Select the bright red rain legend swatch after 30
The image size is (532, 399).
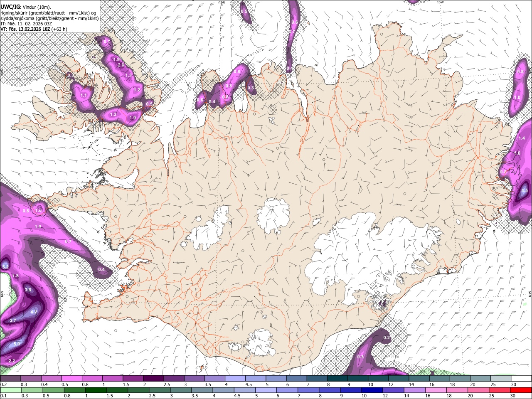click(x=522, y=390)
